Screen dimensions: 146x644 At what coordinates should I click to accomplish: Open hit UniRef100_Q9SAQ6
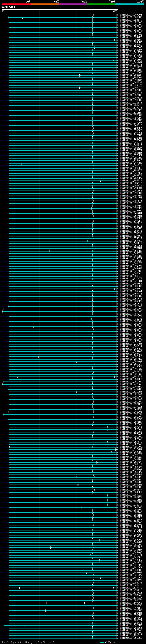coord(131,35)
